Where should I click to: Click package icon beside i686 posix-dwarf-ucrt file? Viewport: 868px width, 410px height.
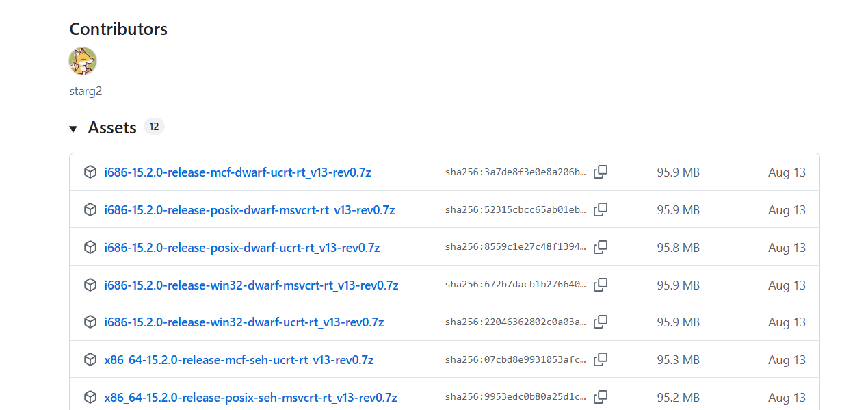coord(90,247)
